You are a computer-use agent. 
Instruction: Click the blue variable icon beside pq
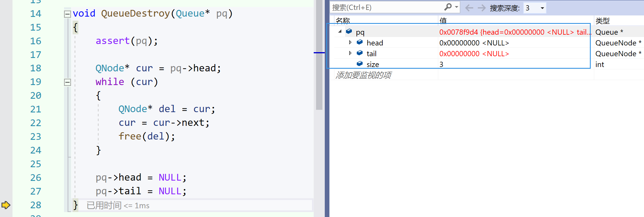(x=349, y=31)
